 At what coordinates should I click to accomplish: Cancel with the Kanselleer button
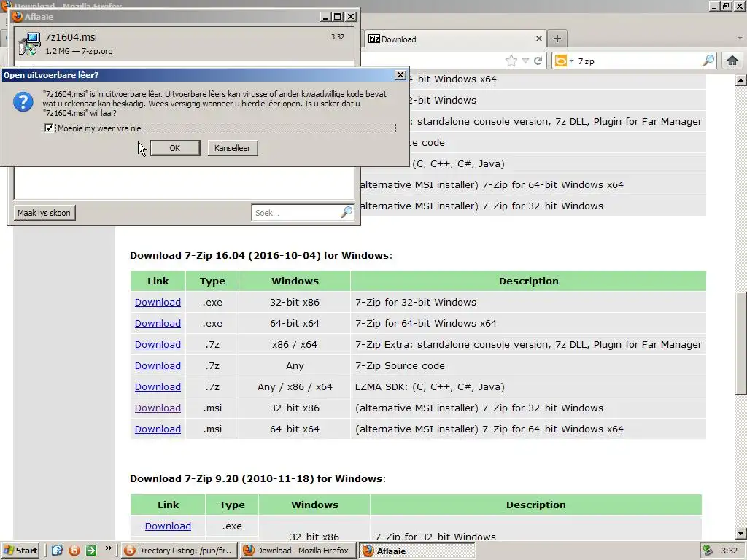tap(233, 147)
